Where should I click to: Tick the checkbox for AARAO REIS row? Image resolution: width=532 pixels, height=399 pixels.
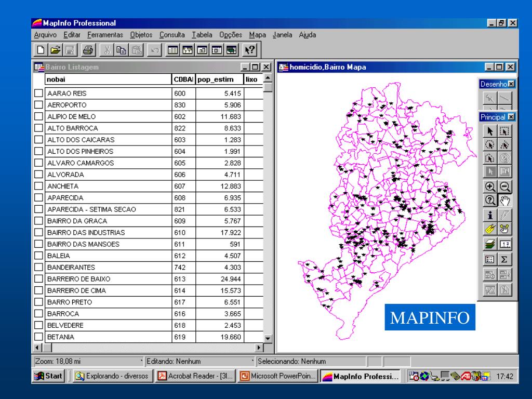[38, 93]
